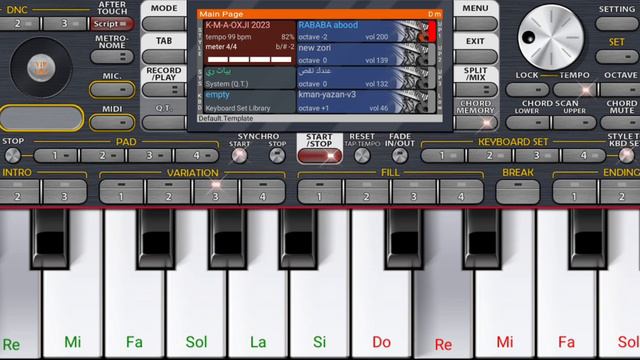640x360 pixels.
Task: Select VARIATION 3
Action: pyautogui.click(x=216, y=191)
